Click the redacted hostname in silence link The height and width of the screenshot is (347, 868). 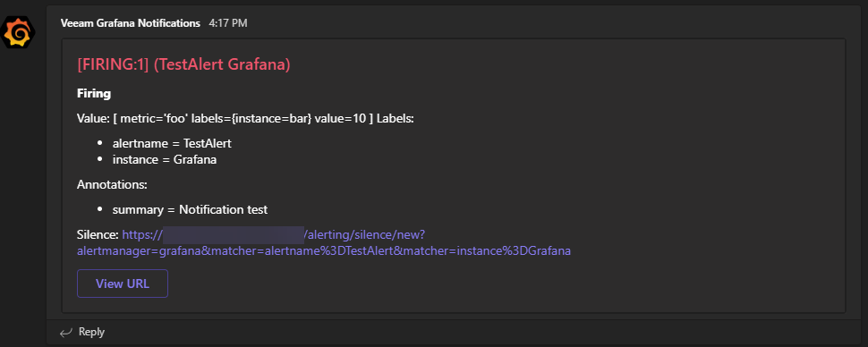tap(234, 235)
